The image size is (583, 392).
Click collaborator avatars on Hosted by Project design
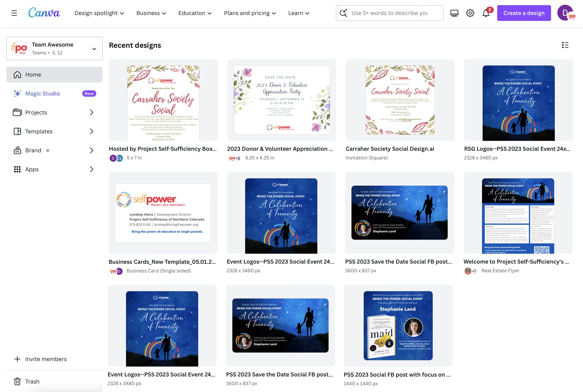pos(116,158)
